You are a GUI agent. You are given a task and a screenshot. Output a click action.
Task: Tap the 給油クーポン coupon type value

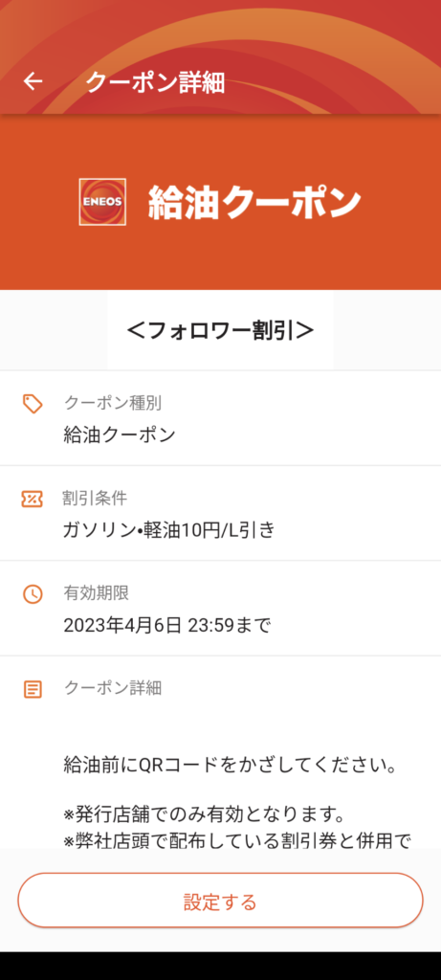(x=120, y=434)
